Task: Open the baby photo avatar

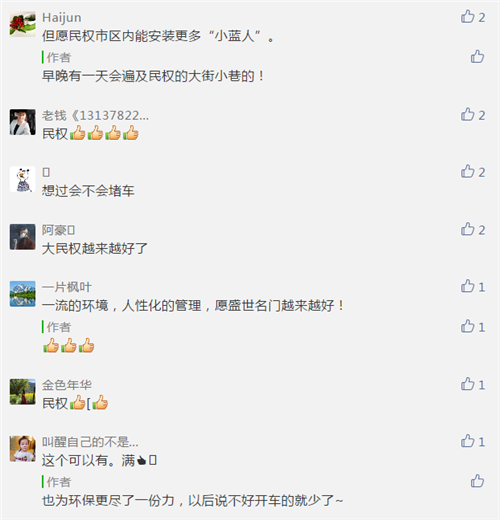Action: point(22,448)
